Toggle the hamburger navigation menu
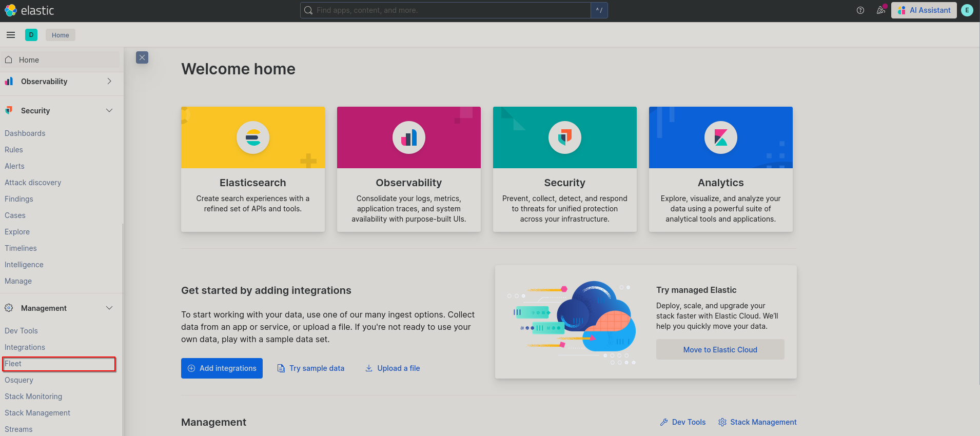980x436 pixels. [11, 35]
